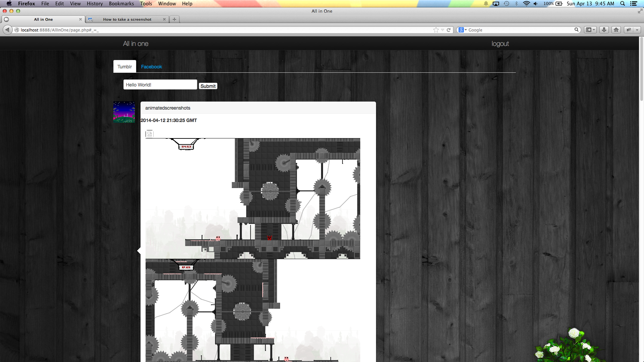Open the add-on dropdown arrow at toolbar end
Viewport: 644px width, 362px height.
637,30
